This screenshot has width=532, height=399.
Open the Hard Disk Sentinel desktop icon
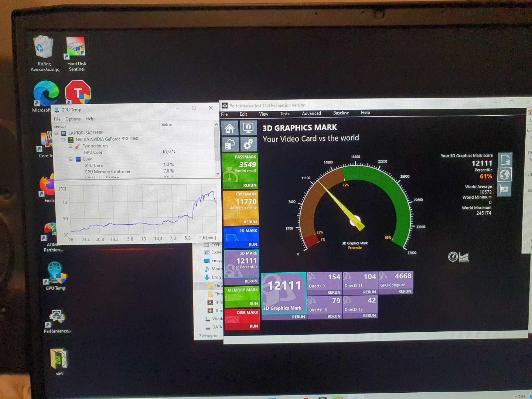pos(76,54)
